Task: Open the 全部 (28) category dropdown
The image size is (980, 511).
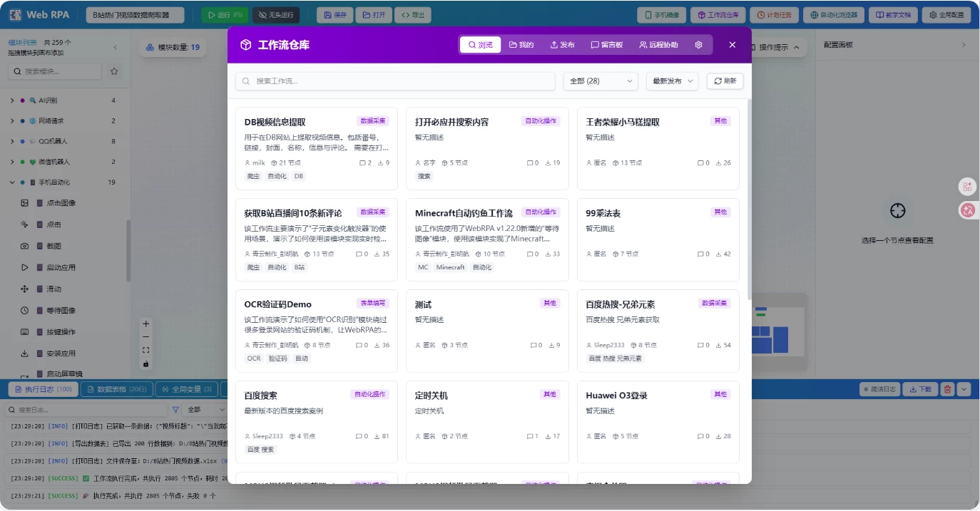Action: (x=601, y=81)
